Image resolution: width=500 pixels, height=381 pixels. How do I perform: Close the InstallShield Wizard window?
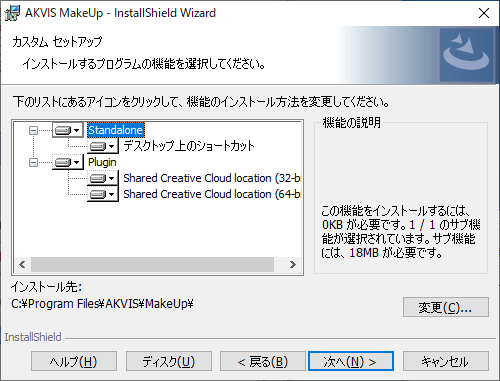[484, 13]
